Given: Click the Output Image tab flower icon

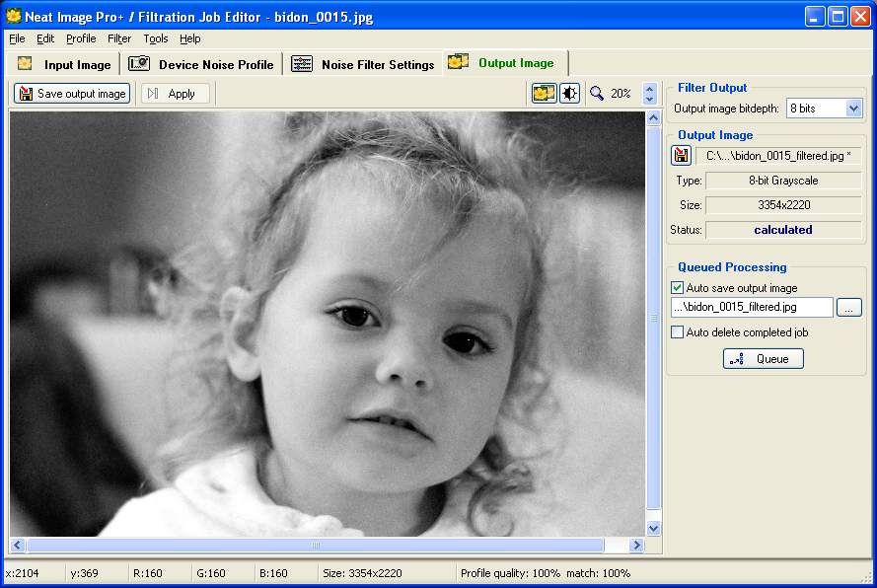Looking at the screenshot, I should pyautogui.click(x=458, y=62).
